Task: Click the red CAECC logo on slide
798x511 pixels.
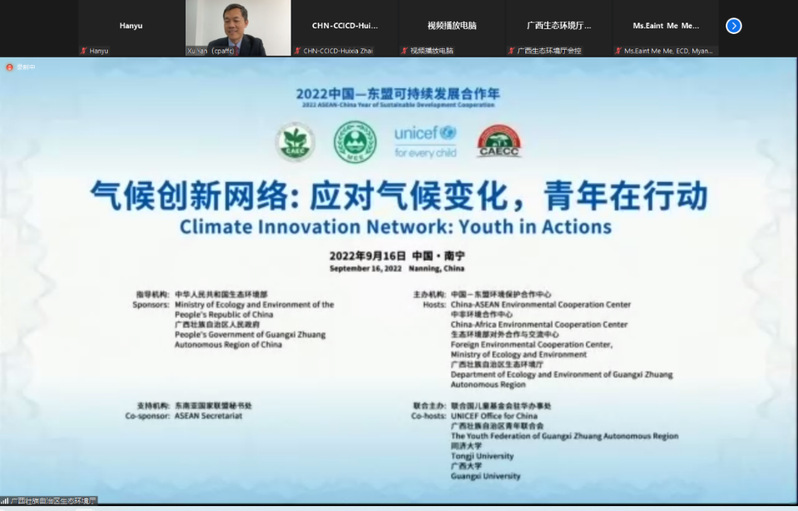Action: 499,141
